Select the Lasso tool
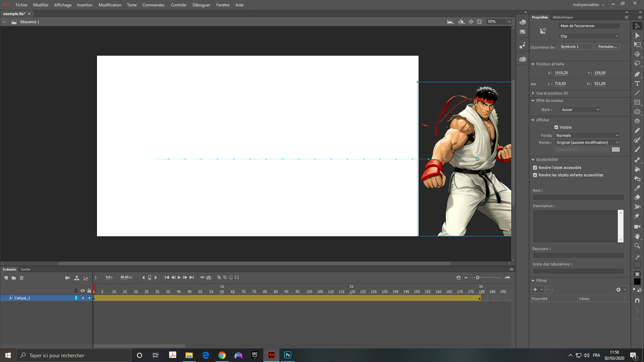The width and height of the screenshot is (644, 362). point(637,63)
